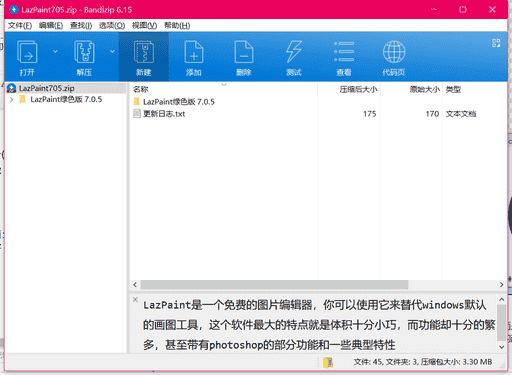Open the 帮助(H) menu

coord(177,26)
